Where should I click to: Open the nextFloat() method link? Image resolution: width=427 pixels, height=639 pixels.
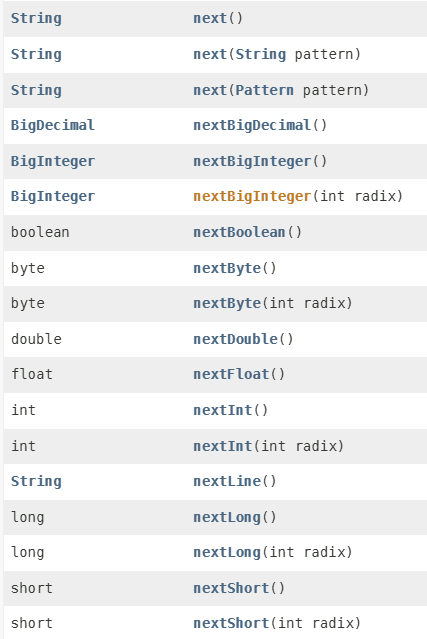click(x=231, y=374)
